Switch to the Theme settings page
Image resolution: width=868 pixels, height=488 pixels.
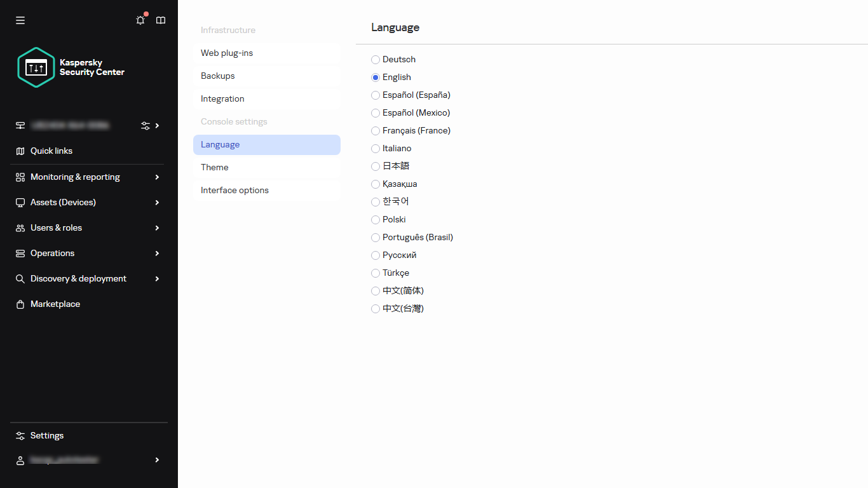[214, 167]
